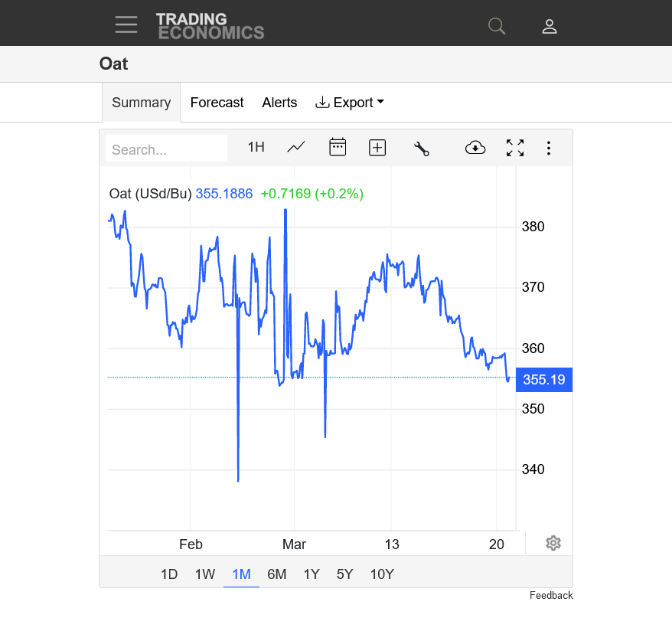672x618 pixels.
Task: Open the three-dot more options menu
Action: (549, 148)
